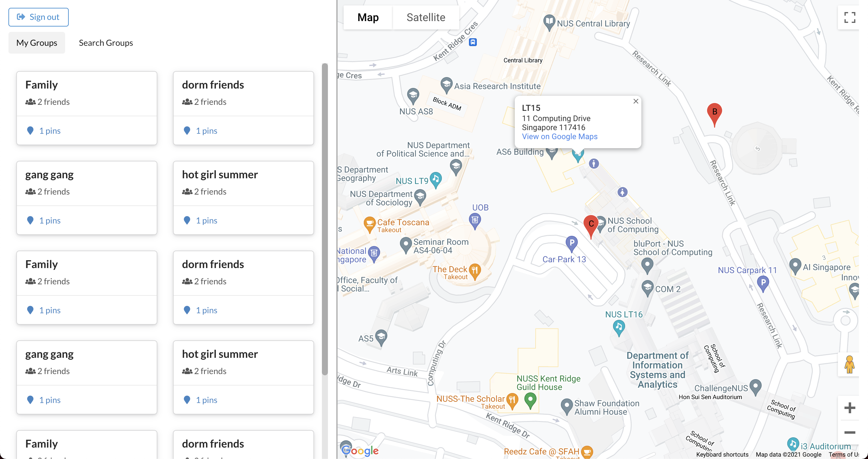
Task: Click 1 pins on hot girl summer card
Action: point(206,220)
